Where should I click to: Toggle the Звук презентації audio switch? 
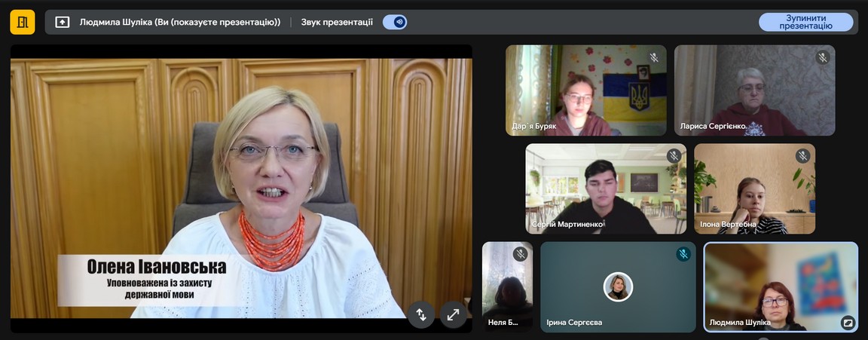pos(395,22)
